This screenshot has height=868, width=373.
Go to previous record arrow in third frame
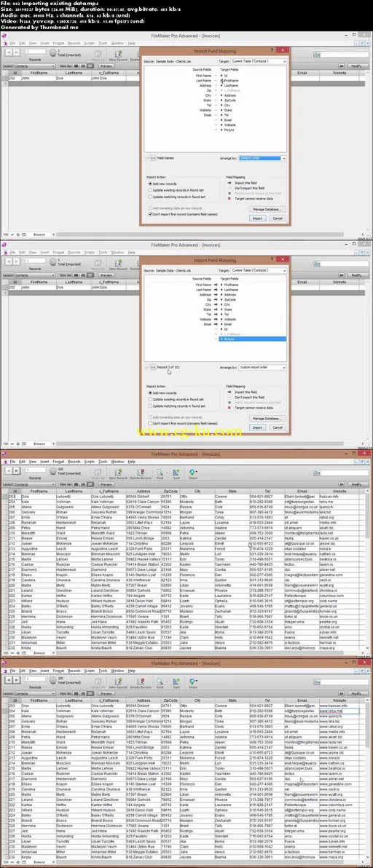point(8,470)
